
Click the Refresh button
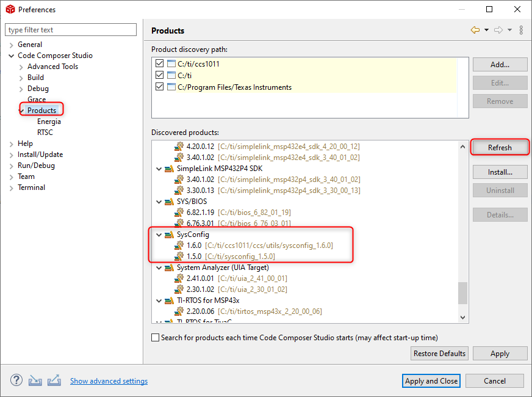point(500,147)
